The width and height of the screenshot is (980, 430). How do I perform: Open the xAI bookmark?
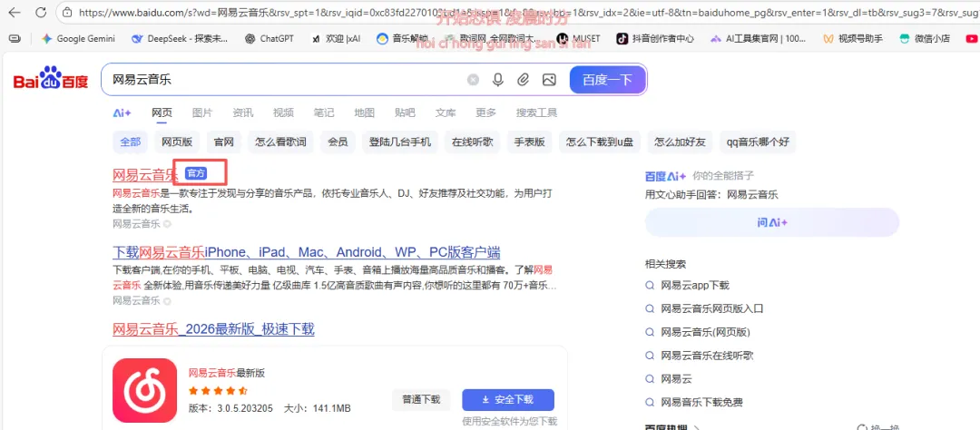tap(336, 38)
